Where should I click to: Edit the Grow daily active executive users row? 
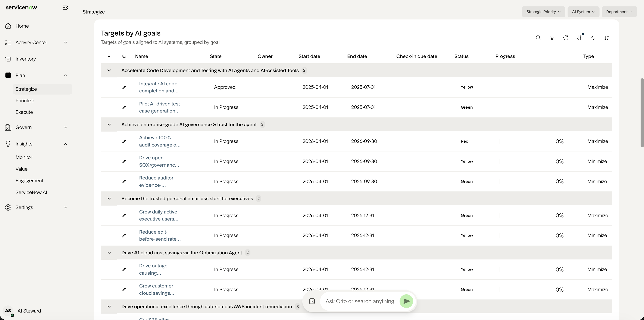(124, 215)
